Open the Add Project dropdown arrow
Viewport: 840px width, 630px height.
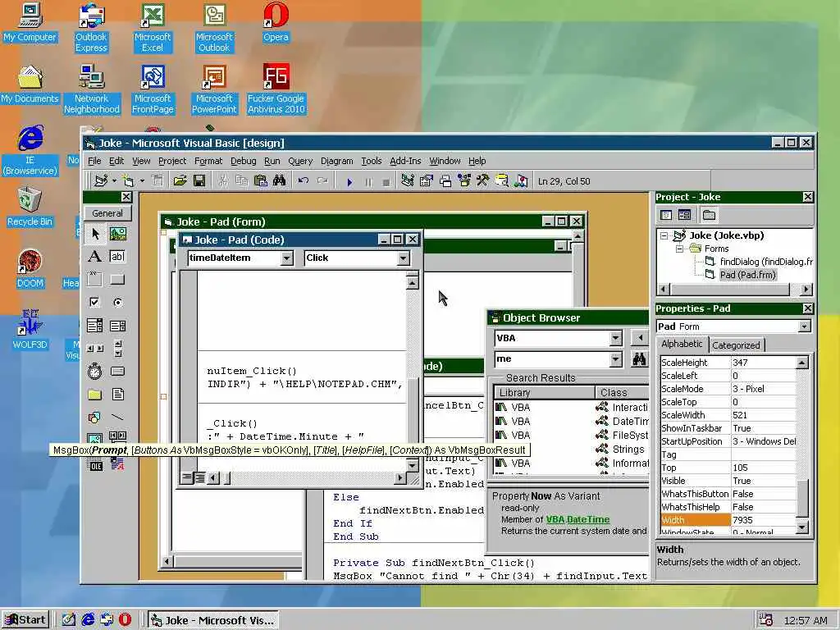(x=114, y=181)
